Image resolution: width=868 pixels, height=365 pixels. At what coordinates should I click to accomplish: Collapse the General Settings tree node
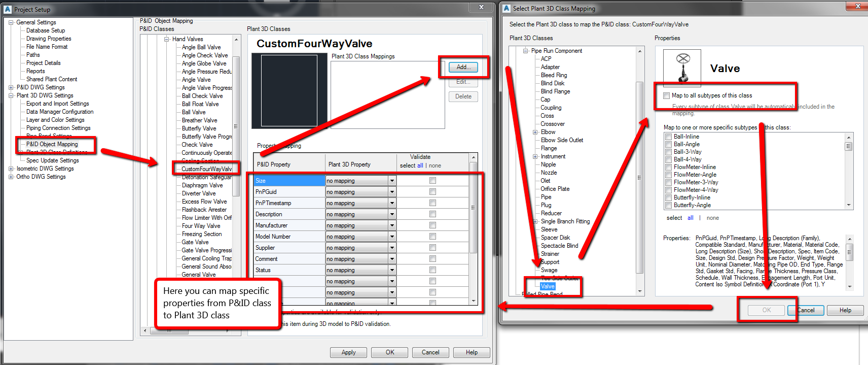tap(11, 22)
